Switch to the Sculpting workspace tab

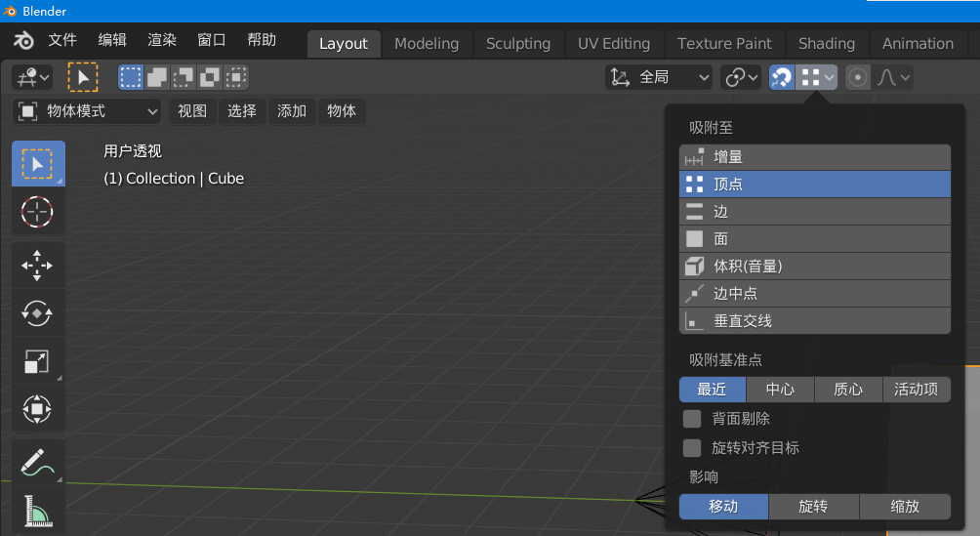[x=518, y=44]
